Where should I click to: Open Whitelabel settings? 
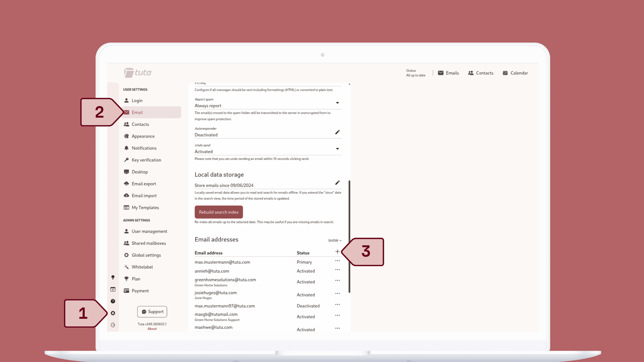(x=152, y=267)
